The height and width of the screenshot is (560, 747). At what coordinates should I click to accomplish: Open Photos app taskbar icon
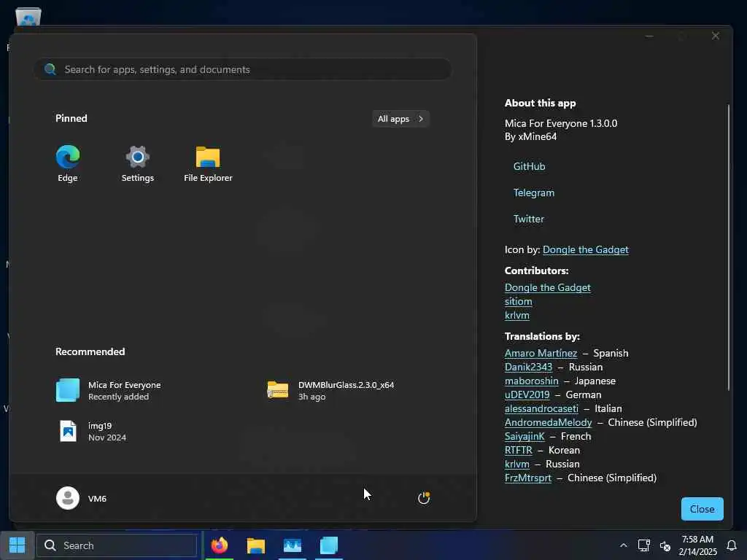click(292, 545)
